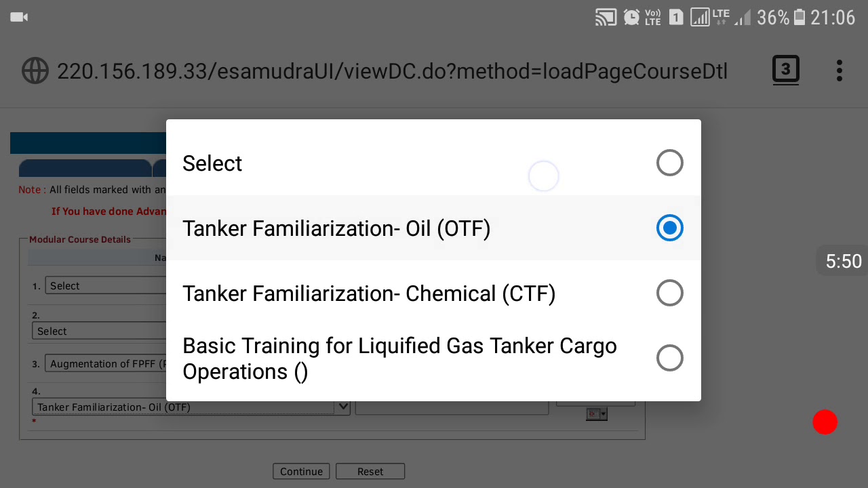Tap the alarm clock status icon
Viewport: 868px width, 488px height.
(x=631, y=18)
